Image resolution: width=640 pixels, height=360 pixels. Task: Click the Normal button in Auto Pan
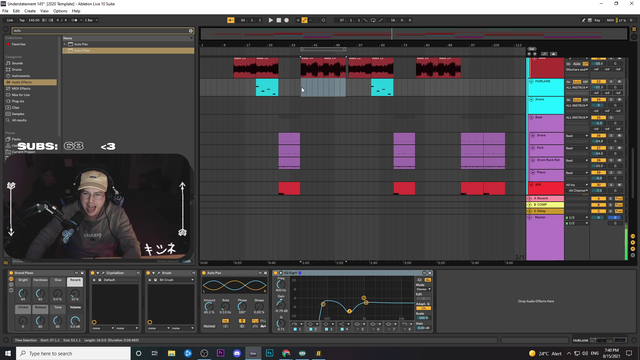click(209, 326)
